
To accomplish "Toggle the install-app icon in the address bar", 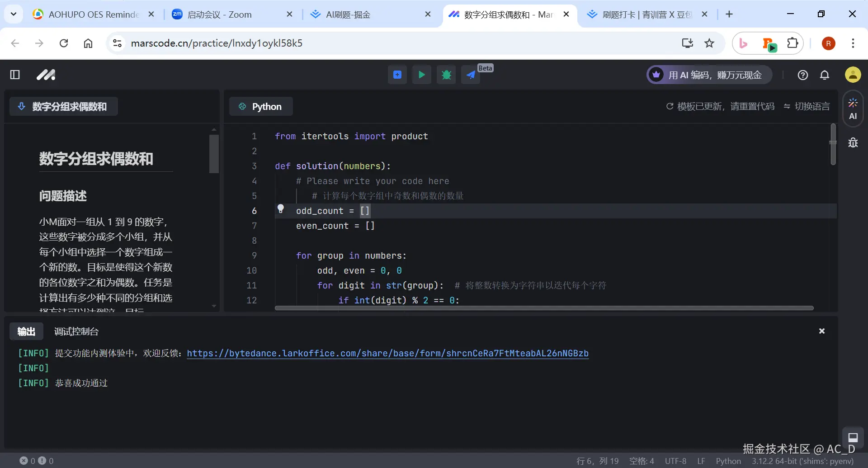I will coord(687,43).
